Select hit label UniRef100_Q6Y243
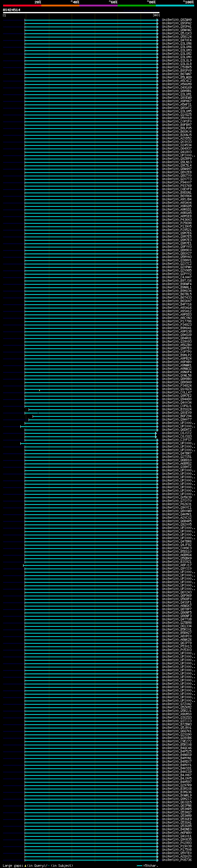 pyautogui.click(x=177, y=592)
